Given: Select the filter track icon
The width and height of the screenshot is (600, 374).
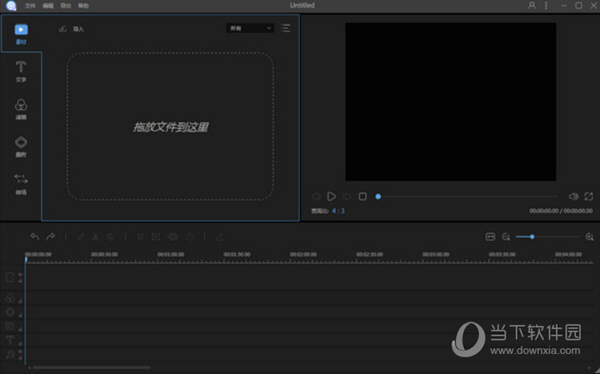Looking at the screenshot, I should coord(10,297).
